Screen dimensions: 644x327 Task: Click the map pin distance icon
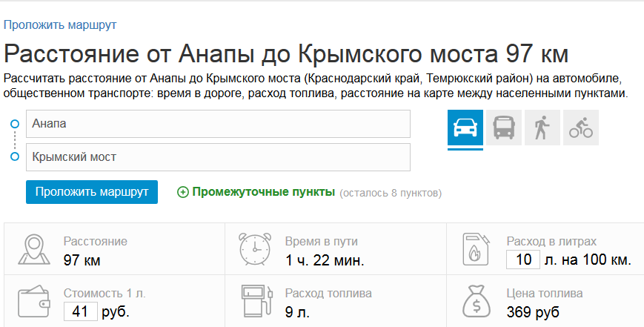coord(34,249)
